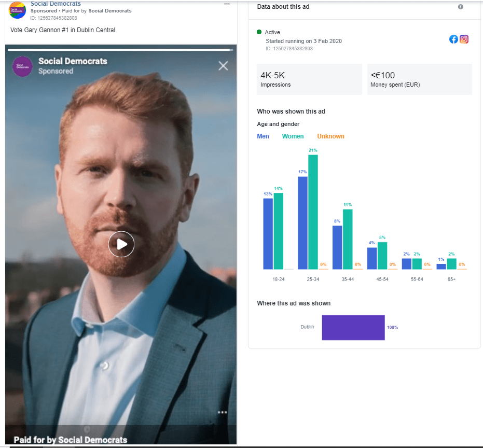Click the 13% Men bar for 18-24

click(268, 234)
